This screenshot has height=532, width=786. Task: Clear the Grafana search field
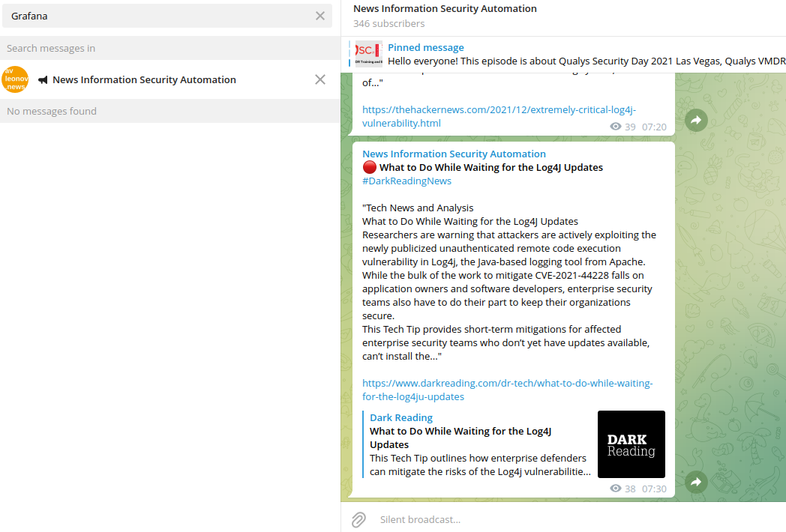click(x=320, y=16)
